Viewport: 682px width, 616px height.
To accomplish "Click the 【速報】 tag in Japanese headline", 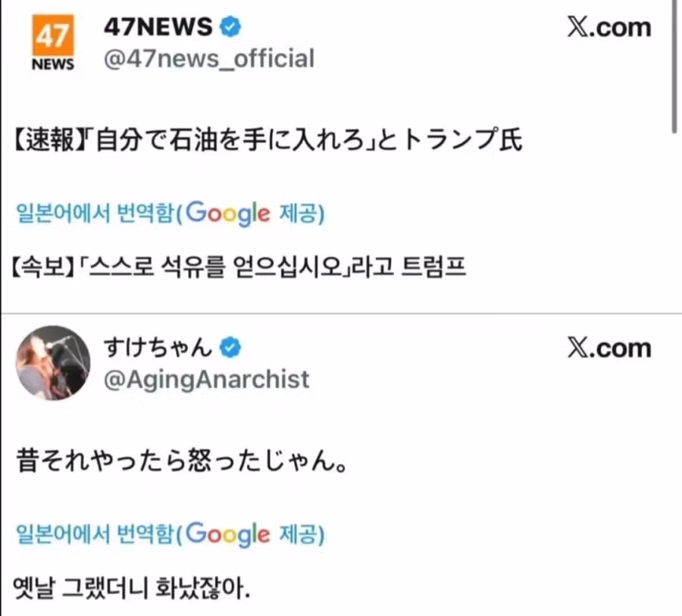I will (52, 142).
